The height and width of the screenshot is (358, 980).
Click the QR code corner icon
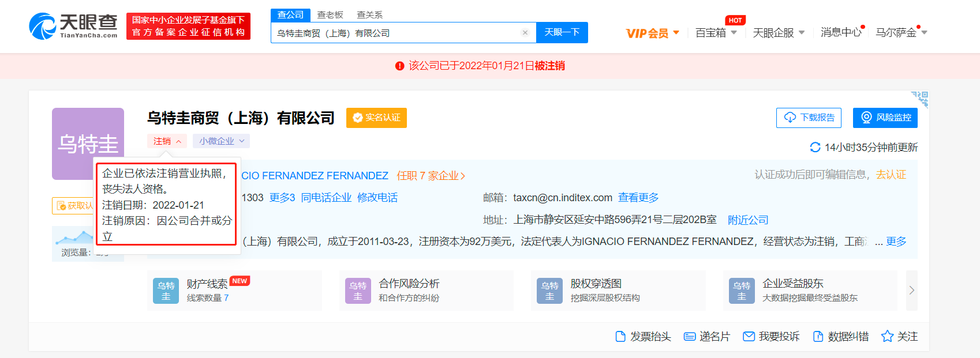coord(920,99)
